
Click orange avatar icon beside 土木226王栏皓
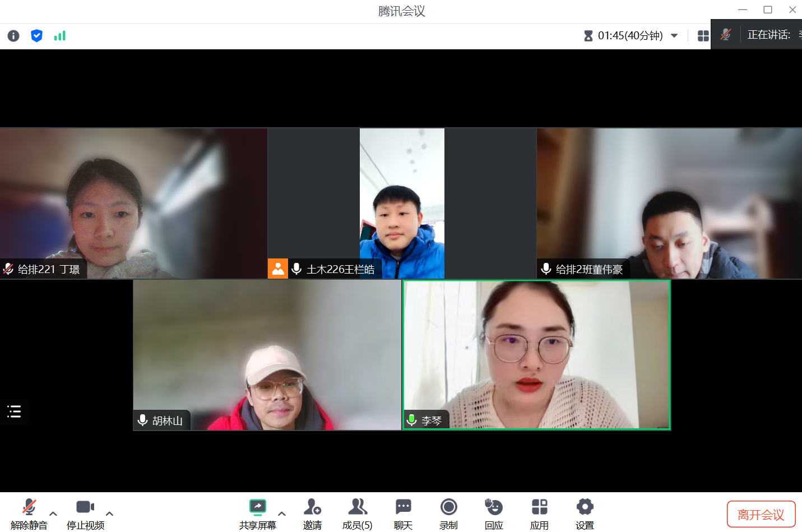click(278, 269)
